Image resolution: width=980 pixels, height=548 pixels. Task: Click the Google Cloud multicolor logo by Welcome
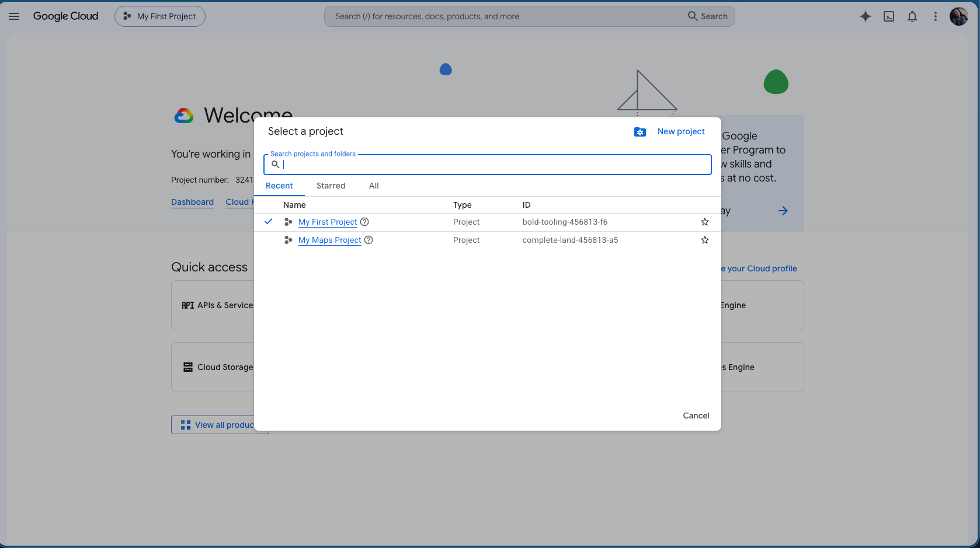tap(184, 116)
